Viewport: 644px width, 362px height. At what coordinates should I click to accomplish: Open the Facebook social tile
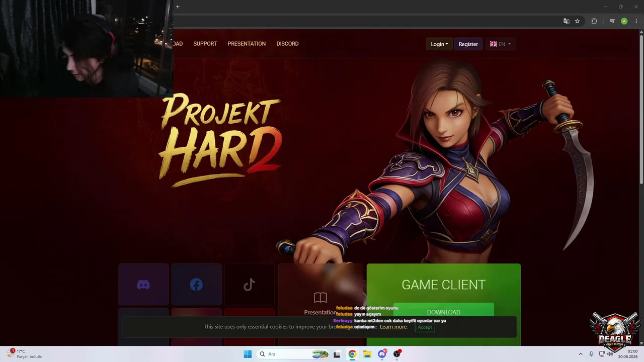(x=196, y=285)
